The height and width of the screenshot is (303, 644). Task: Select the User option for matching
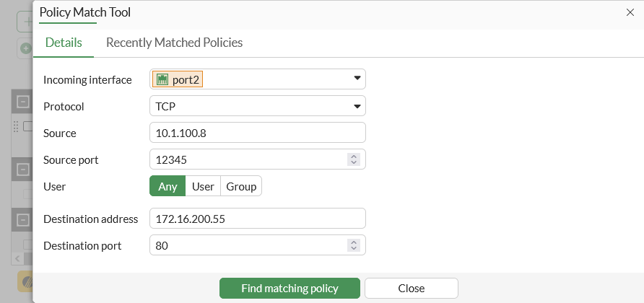(x=203, y=186)
